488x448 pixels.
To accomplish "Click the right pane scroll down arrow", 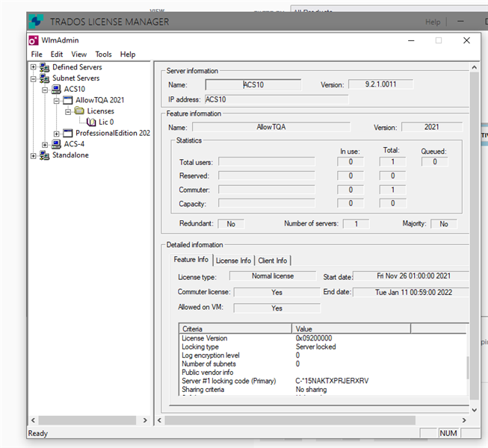I will (474, 410).
